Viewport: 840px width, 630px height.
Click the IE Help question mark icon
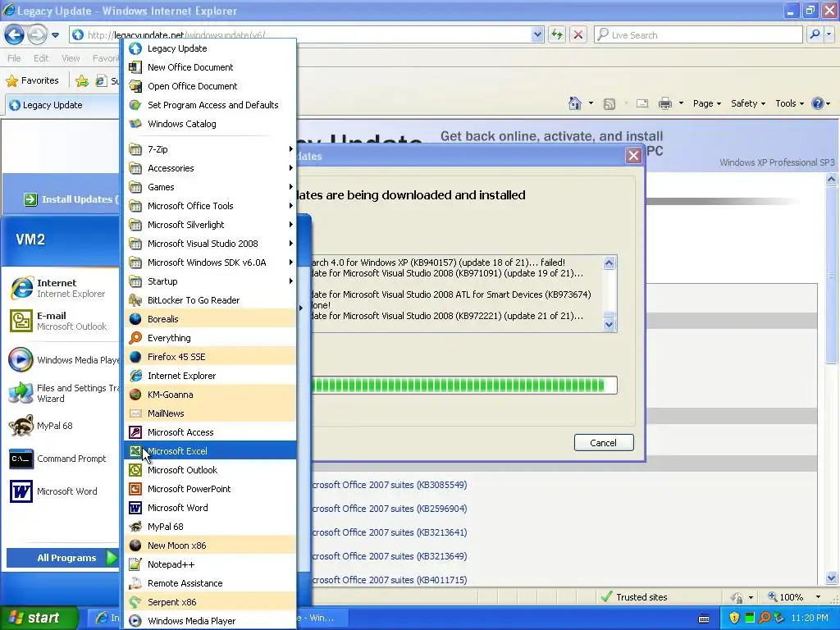pos(818,103)
